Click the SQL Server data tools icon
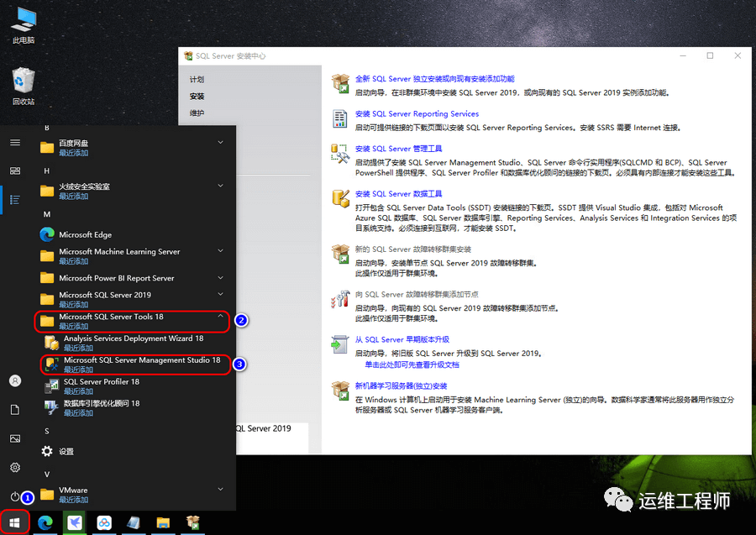The height and width of the screenshot is (535, 756). [340, 198]
